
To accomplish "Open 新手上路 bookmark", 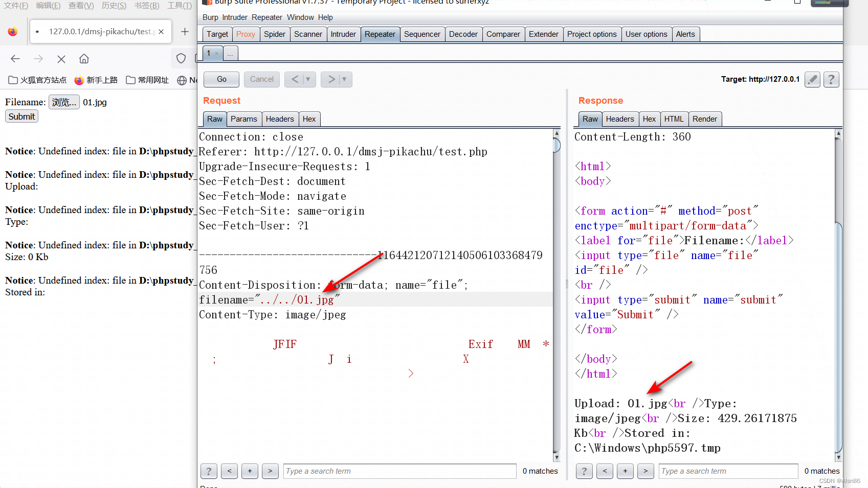I will [96, 80].
